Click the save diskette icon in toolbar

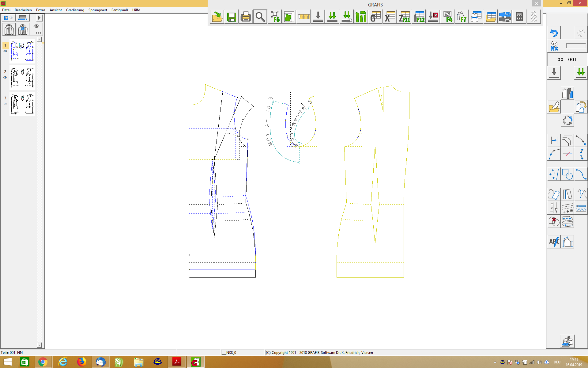click(232, 17)
